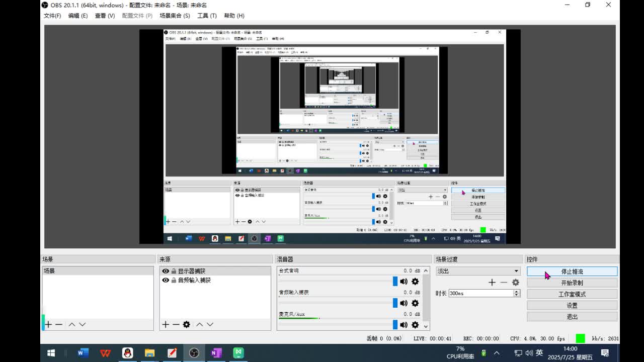Open Windows Start menu

pos(51,353)
